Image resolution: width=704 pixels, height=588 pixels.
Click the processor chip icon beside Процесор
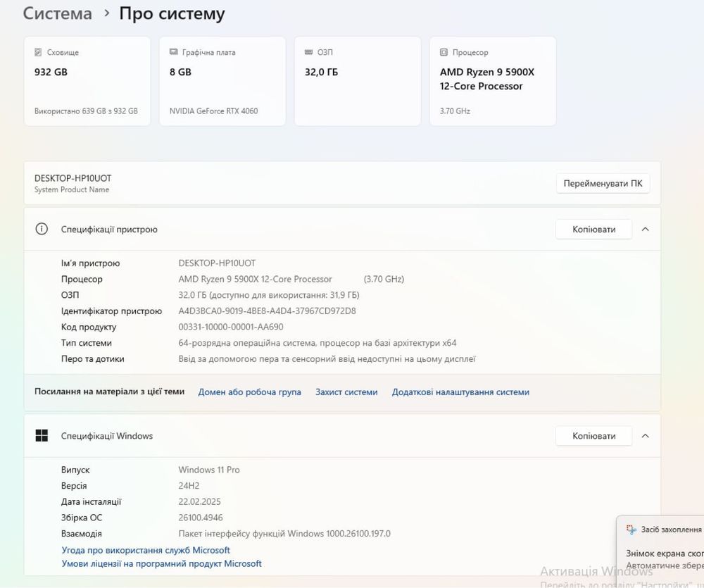(x=444, y=52)
